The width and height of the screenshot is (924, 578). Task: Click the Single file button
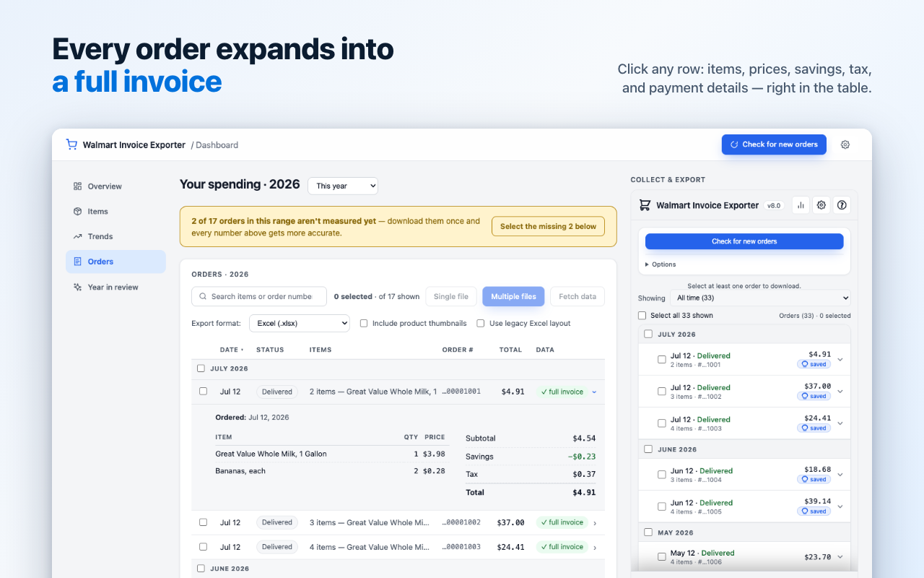[450, 296]
